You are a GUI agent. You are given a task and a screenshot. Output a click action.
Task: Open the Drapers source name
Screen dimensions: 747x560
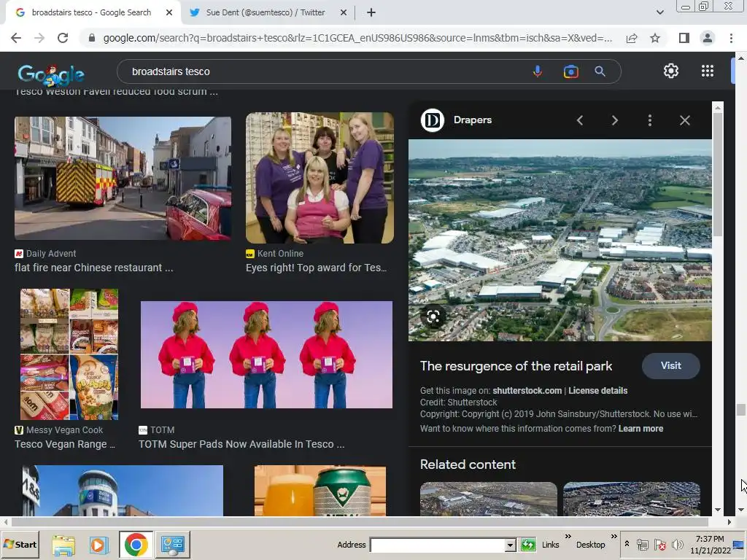click(472, 120)
